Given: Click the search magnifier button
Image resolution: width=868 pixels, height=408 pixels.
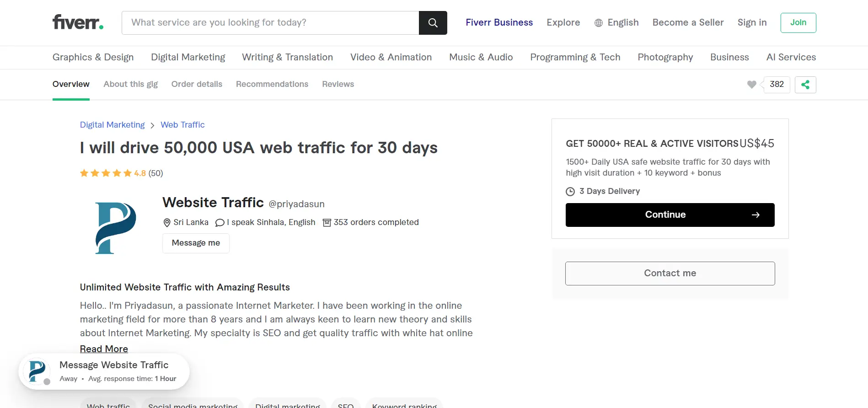Looking at the screenshot, I should point(433,23).
